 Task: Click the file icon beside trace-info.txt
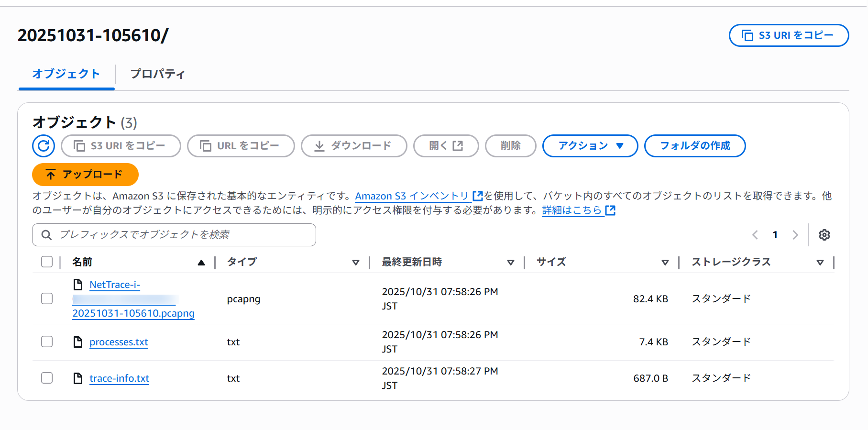click(x=78, y=378)
